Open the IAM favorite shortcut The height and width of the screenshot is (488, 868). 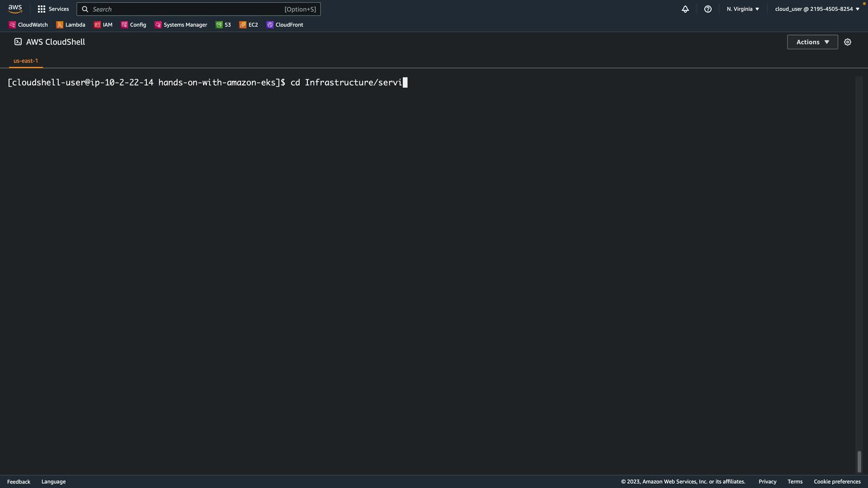tap(103, 25)
